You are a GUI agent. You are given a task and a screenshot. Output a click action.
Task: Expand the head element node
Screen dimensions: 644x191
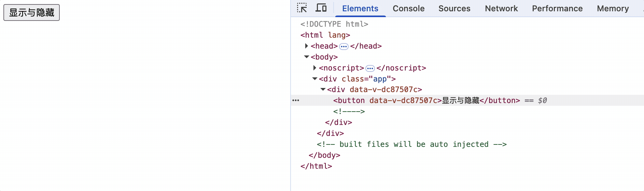coord(307,46)
